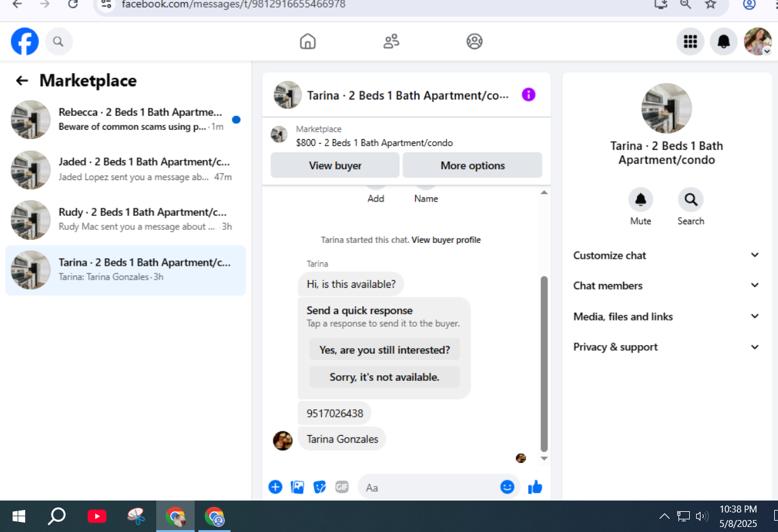The height and width of the screenshot is (532, 778).
Task: Open the volume icon in system tray
Action: coord(702,517)
